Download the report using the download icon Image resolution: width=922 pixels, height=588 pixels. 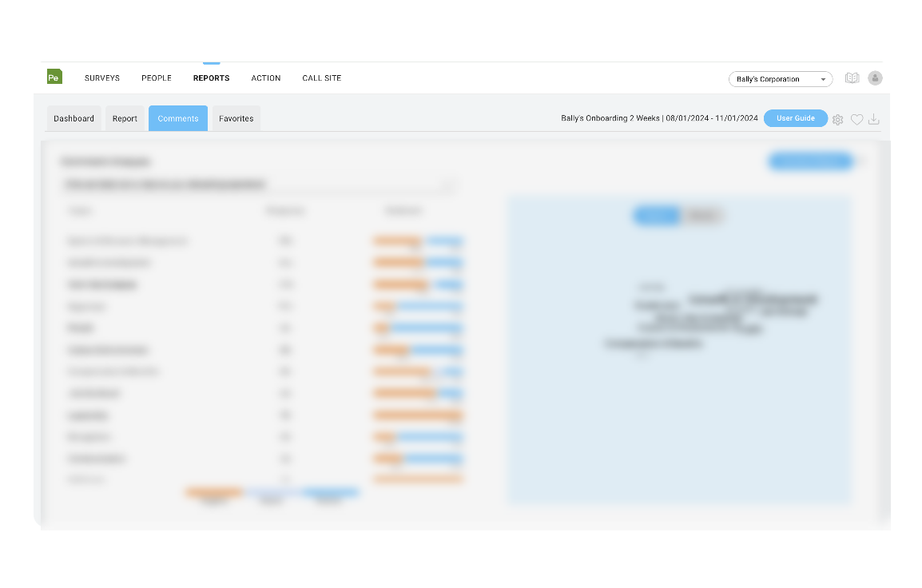[874, 120]
